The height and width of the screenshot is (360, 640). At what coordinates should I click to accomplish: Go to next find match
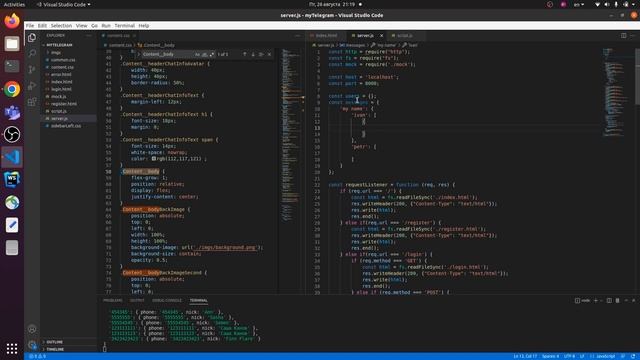253,54
